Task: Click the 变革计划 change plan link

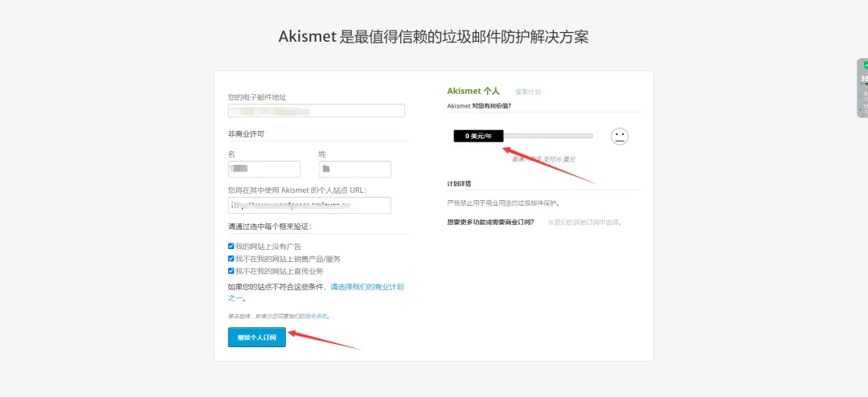Action: 527,92
